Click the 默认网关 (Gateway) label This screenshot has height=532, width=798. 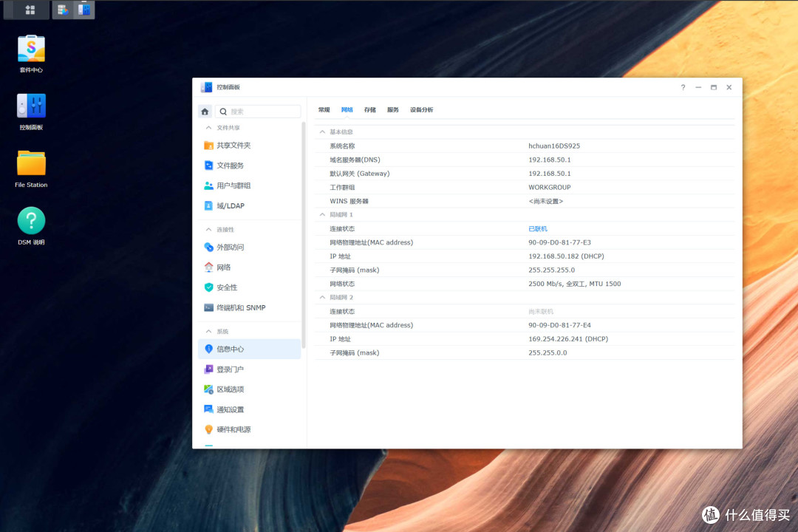coord(360,174)
